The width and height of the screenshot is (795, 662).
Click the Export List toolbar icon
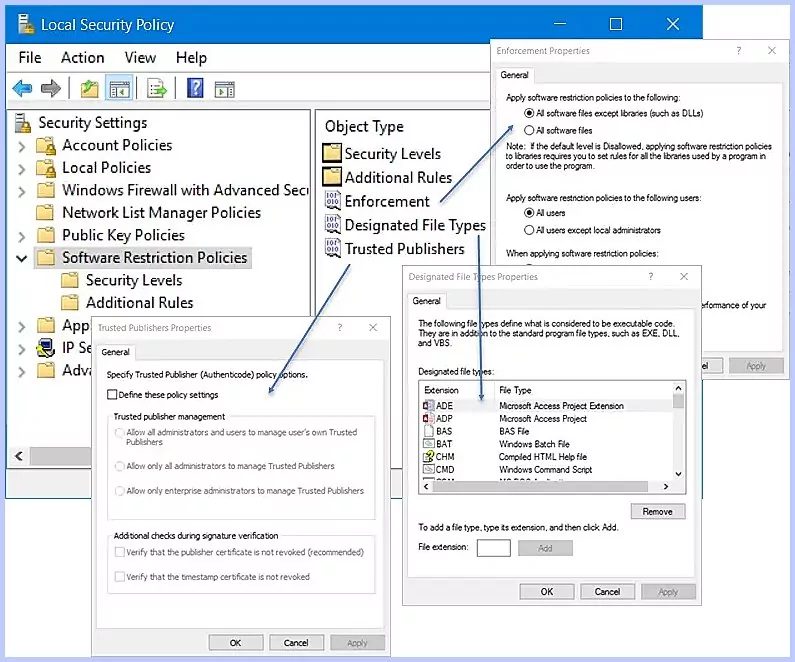(157, 89)
